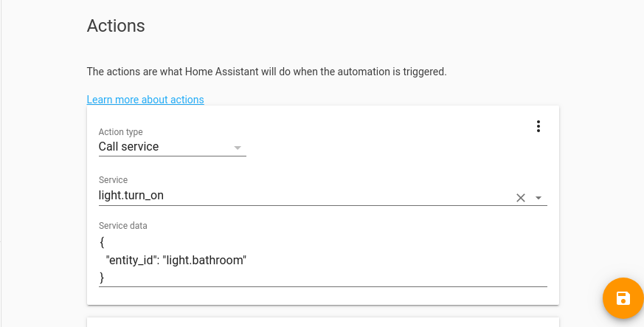Expand the Service dropdown arrow

(x=539, y=198)
